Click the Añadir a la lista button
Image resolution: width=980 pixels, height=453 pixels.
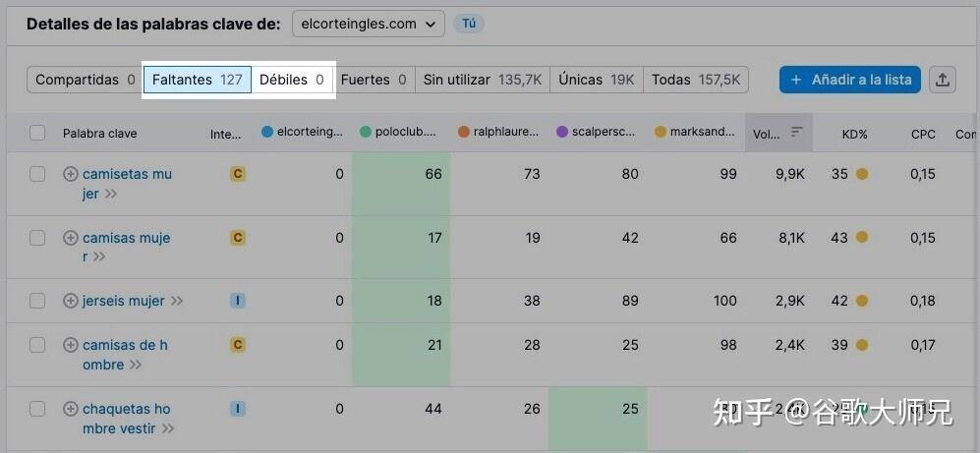click(x=849, y=80)
